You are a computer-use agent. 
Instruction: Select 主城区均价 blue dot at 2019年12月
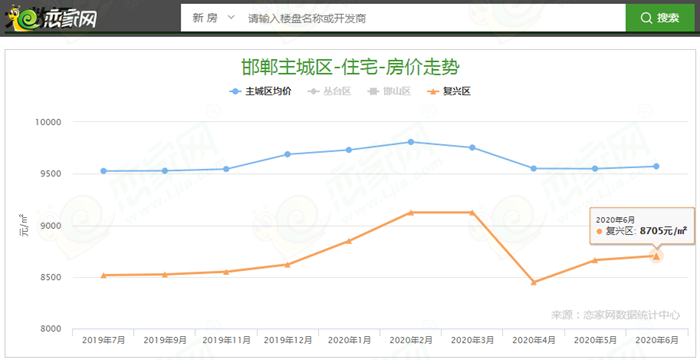[x=288, y=155]
